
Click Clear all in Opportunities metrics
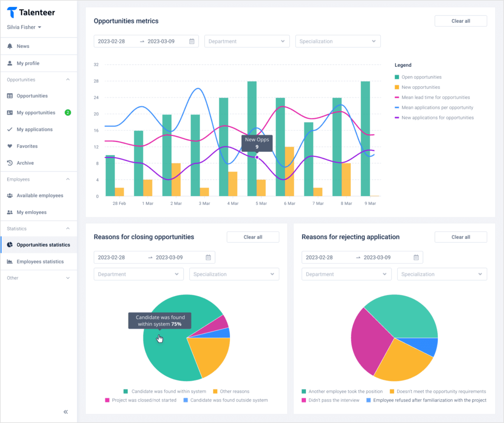point(461,21)
